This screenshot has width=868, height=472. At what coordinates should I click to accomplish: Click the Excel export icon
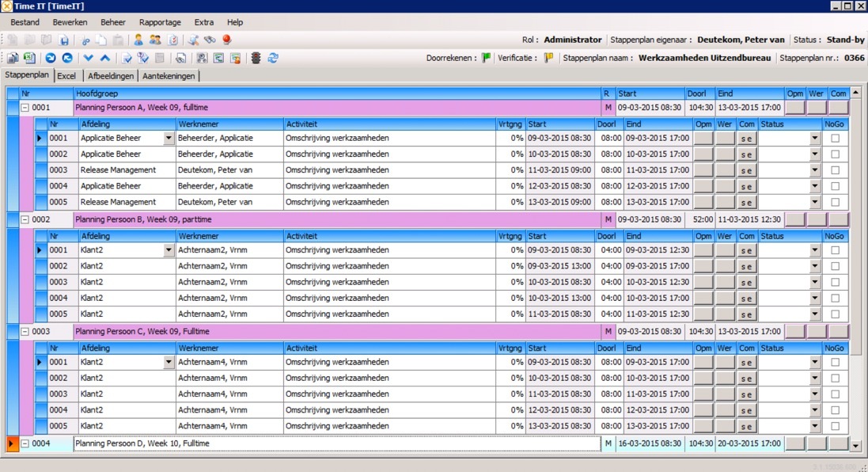pos(29,58)
